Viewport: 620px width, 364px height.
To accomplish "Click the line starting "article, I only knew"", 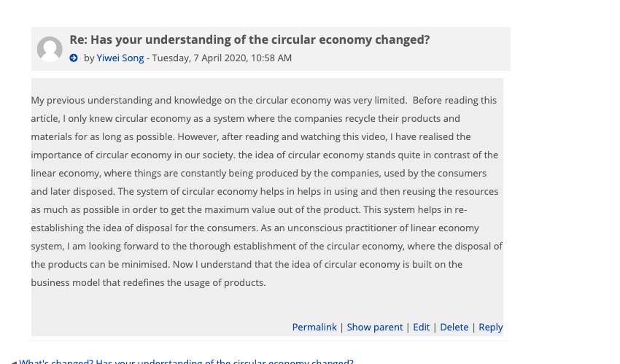I will (245, 118).
